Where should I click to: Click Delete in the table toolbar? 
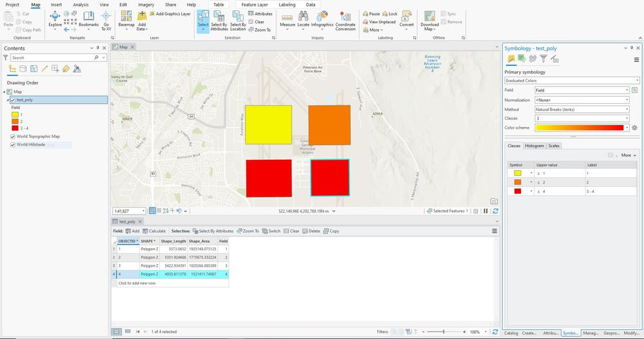[x=311, y=231]
